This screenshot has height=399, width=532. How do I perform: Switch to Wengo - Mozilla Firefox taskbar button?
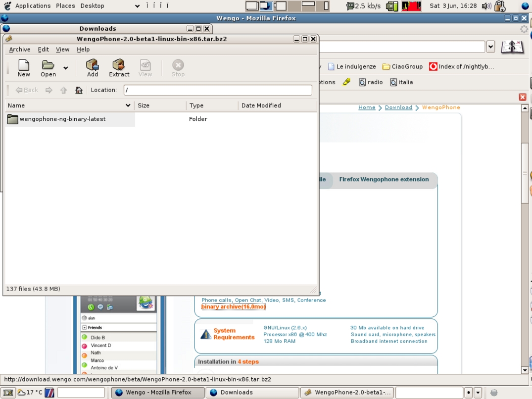coord(158,393)
